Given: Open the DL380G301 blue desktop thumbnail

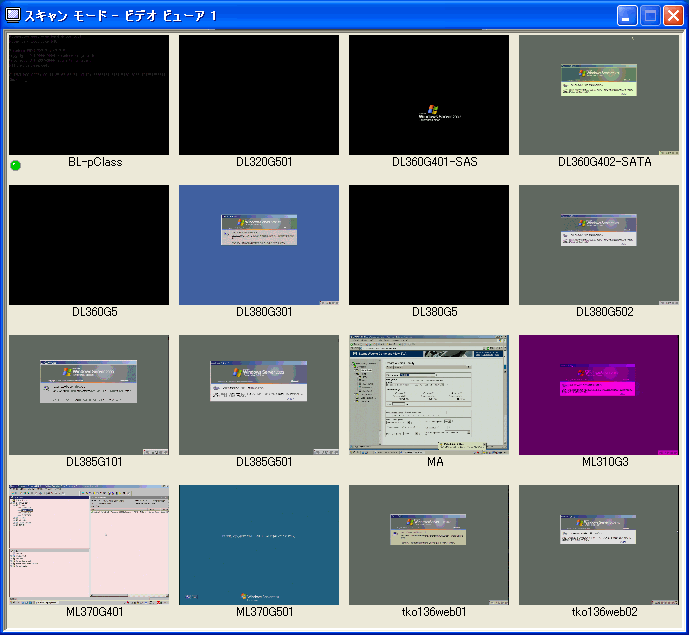Looking at the screenshot, I should (x=259, y=245).
